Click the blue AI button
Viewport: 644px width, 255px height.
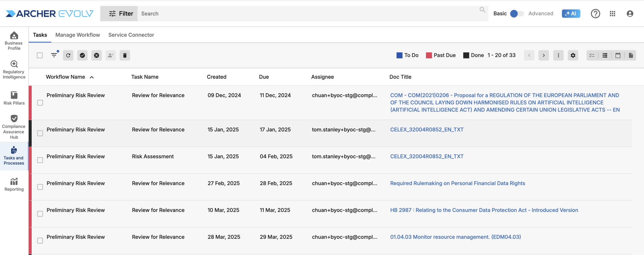click(571, 14)
